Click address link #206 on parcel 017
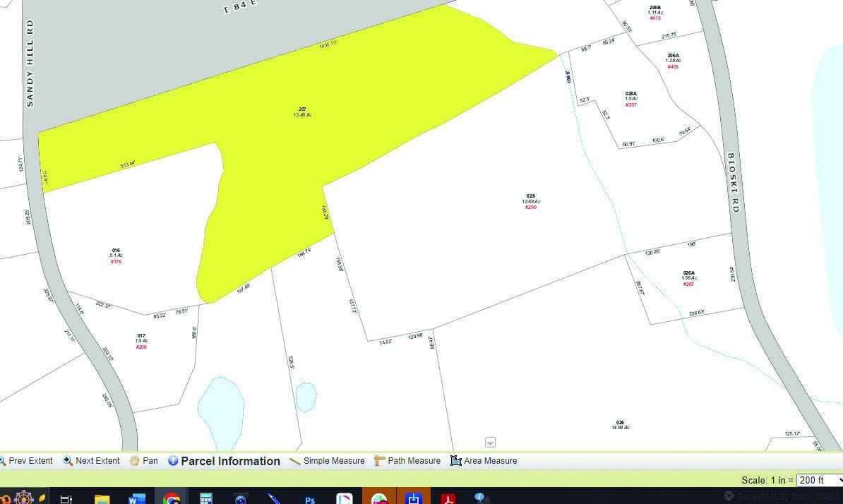 tap(141, 347)
